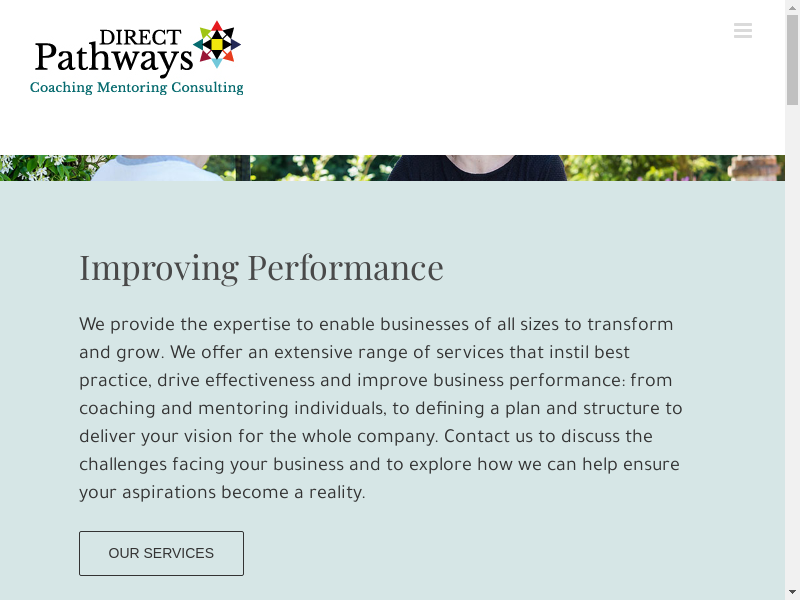
Task: Click the empty scrollbar track below the thumb
Action: 792,350
